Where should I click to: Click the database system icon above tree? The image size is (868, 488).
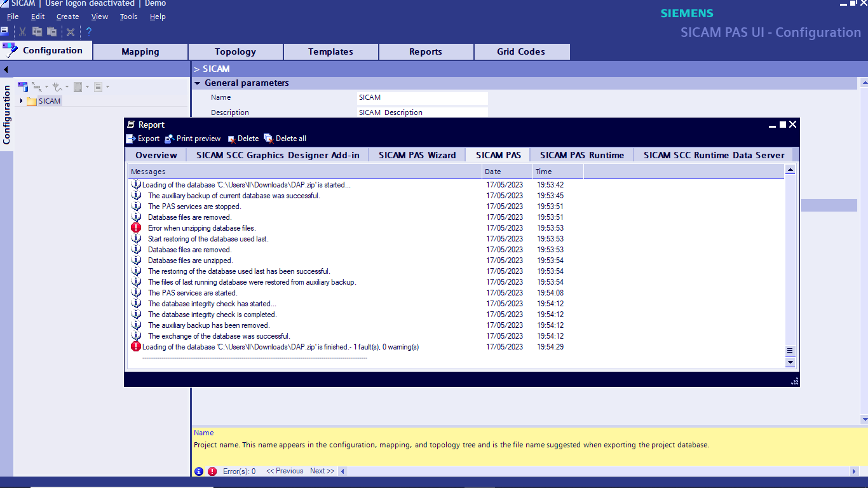click(x=23, y=86)
